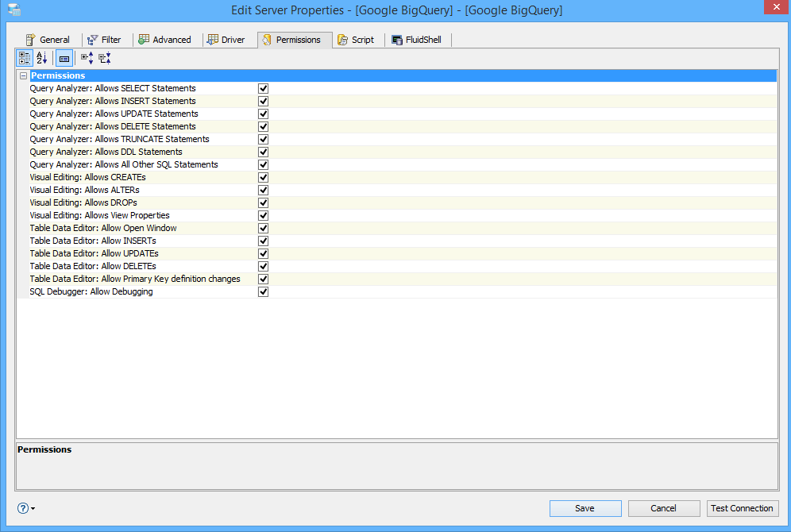Disable Allows DELETE Statements checkbox
Viewport: 791px width, 532px height.
[264, 126]
